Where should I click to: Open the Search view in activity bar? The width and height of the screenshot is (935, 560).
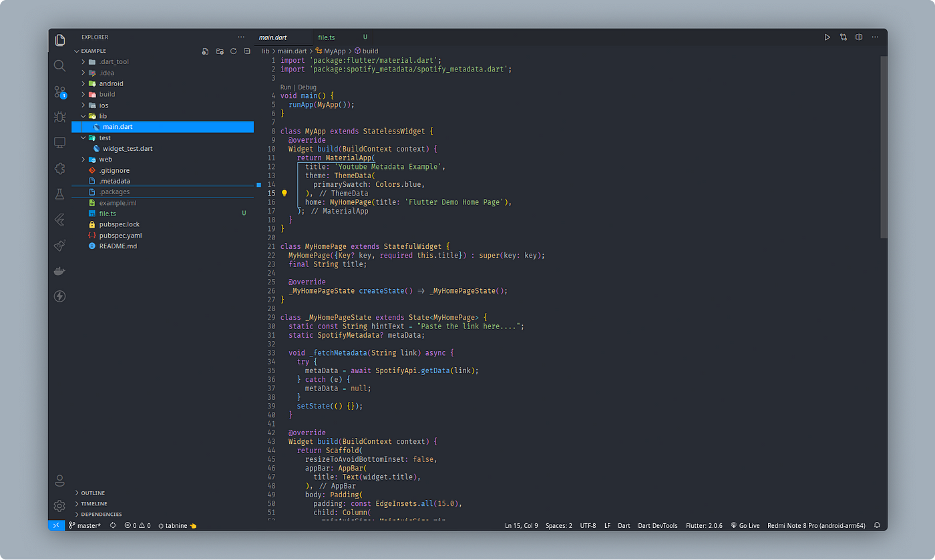pyautogui.click(x=59, y=65)
